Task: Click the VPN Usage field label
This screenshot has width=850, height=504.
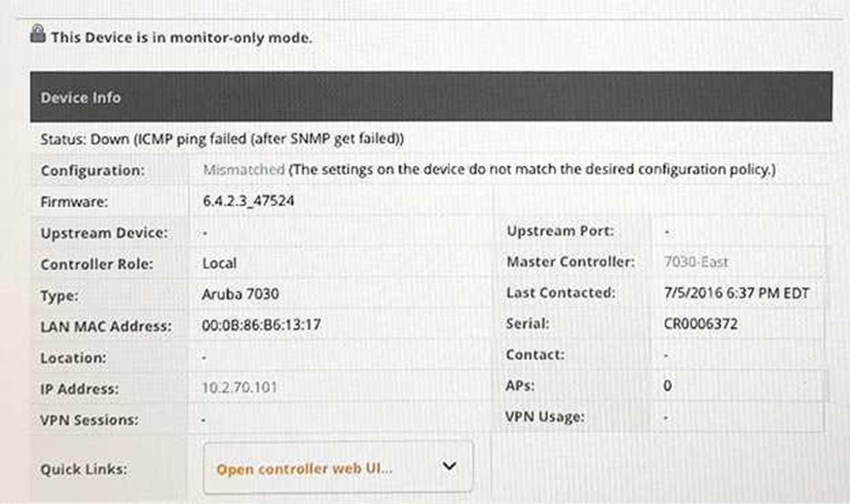Action: click(545, 417)
